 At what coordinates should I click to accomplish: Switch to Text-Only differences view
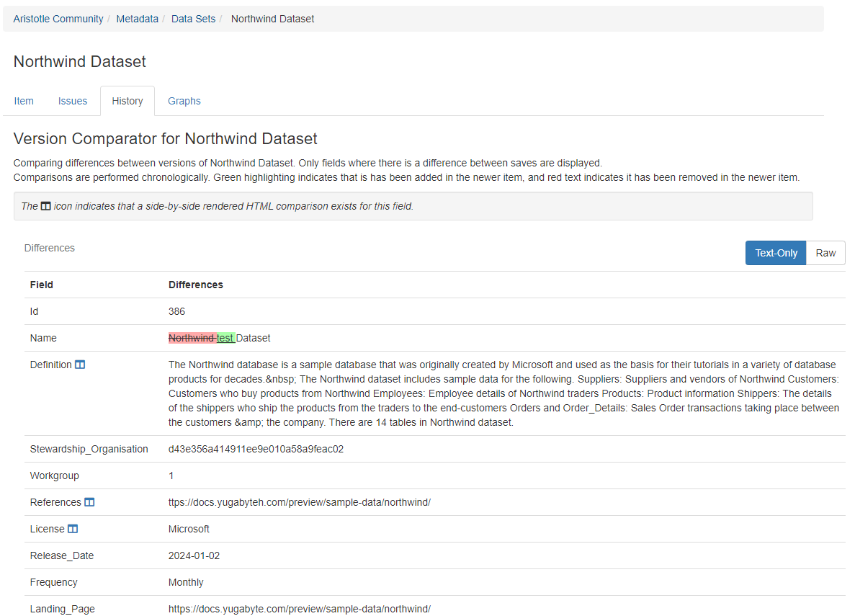pos(776,253)
